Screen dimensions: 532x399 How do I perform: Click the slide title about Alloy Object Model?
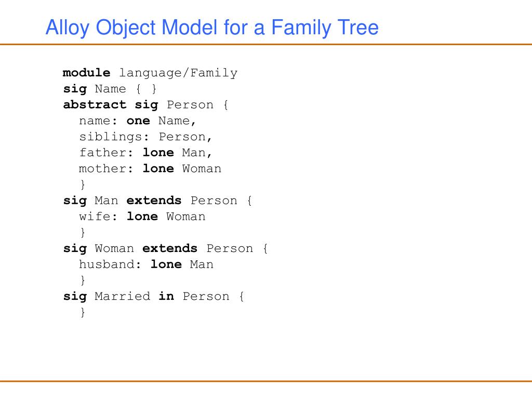[212, 28]
